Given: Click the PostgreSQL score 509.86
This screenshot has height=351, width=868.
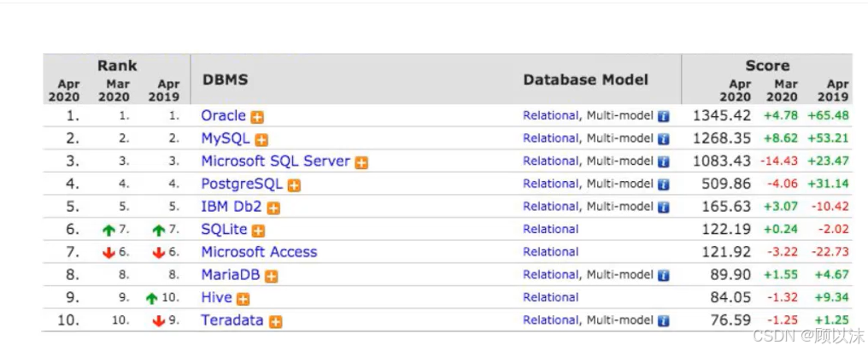Looking at the screenshot, I should click(x=726, y=184).
